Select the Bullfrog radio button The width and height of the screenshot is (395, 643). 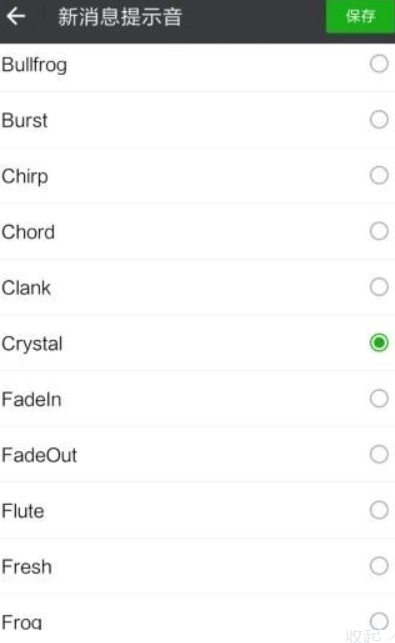[379, 64]
